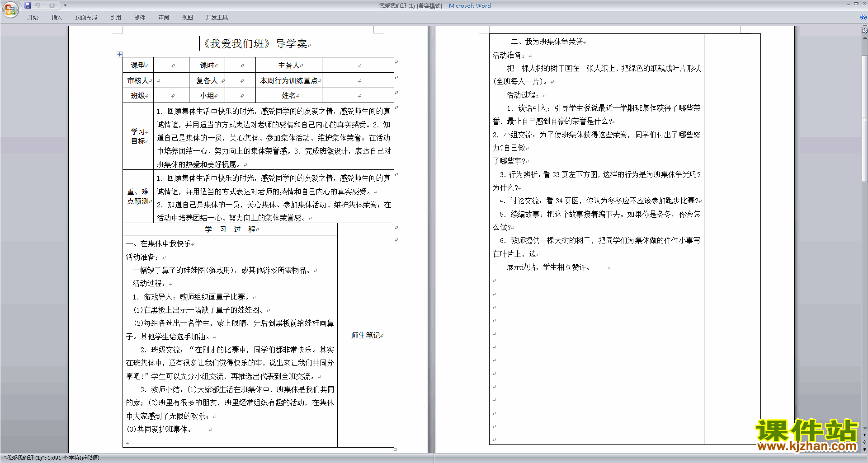The width and height of the screenshot is (868, 463).
Task: Click the 师生笔记 column label
Action: tap(366, 335)
